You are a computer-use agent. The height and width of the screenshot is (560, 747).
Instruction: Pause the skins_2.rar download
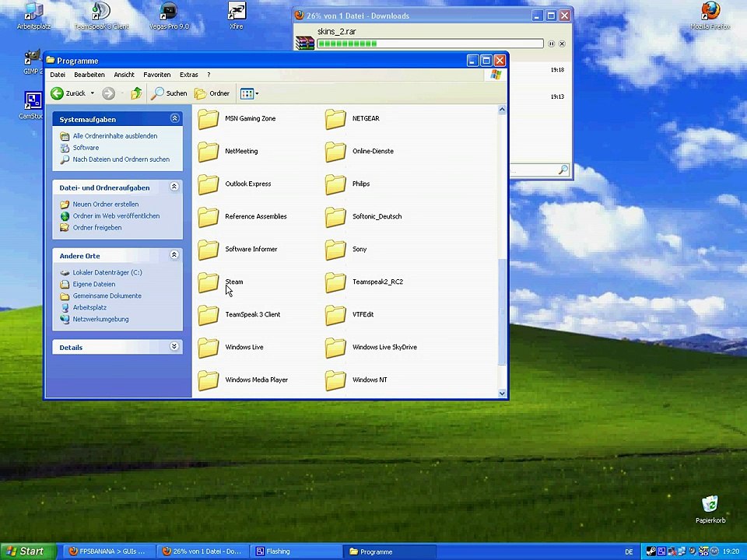tap(552, 44)
